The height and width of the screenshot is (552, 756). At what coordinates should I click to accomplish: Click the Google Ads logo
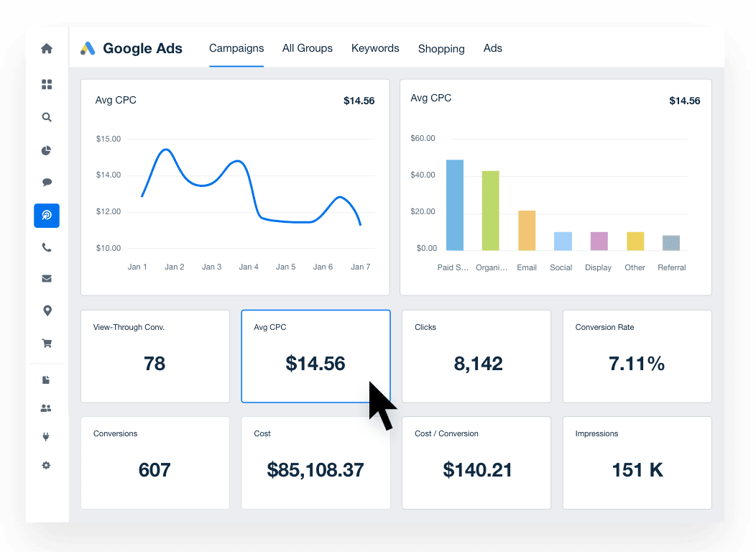tap(132, 48)
